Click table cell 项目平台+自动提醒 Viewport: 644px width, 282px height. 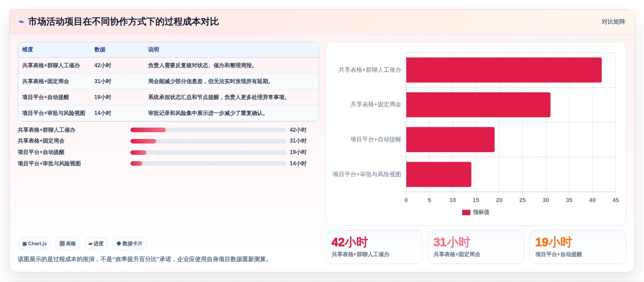[x=45, y=98]
